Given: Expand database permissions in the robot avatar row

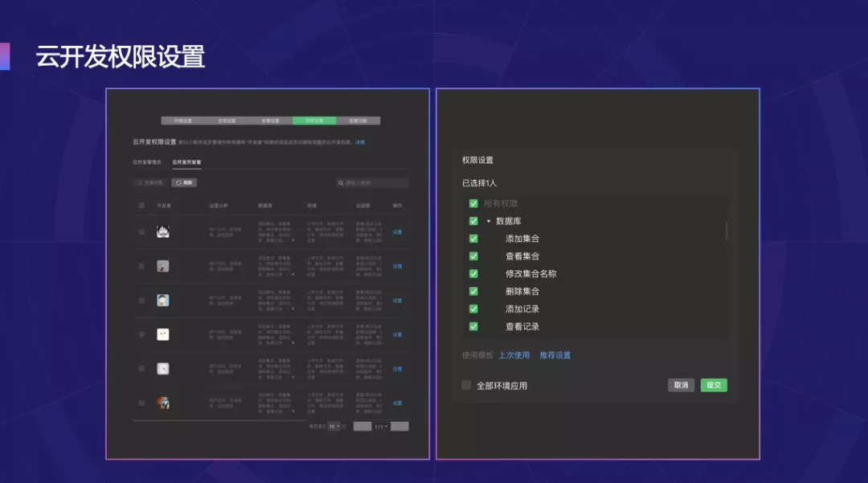Looking at the screenshot, I should [x=293, y=411].
